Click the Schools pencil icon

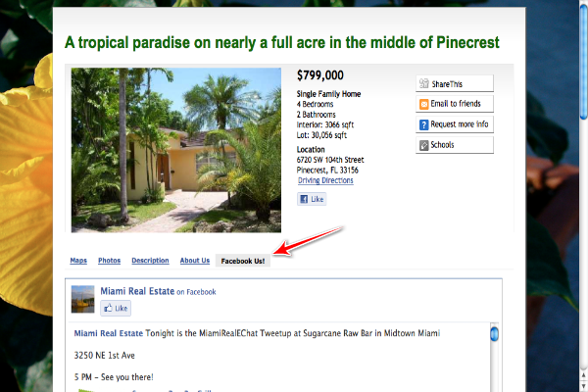(x=423, y=145)
